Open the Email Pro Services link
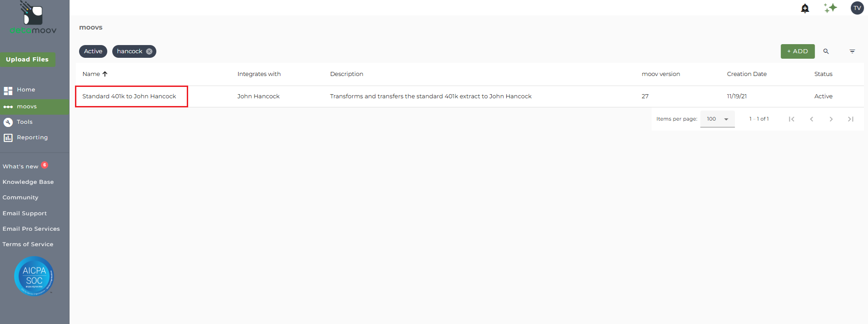Screen dimensions: 868x324 [x=31, y=229]
